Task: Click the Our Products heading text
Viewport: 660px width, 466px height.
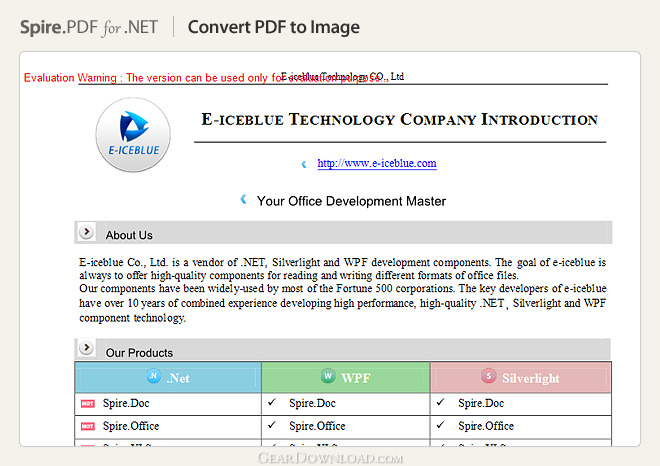Action: click(139, 353)
